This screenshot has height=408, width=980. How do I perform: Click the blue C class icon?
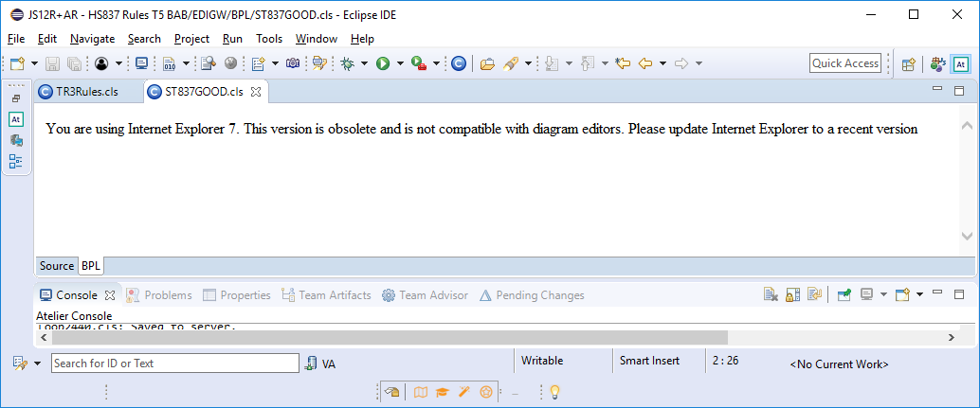click(459, 63)
